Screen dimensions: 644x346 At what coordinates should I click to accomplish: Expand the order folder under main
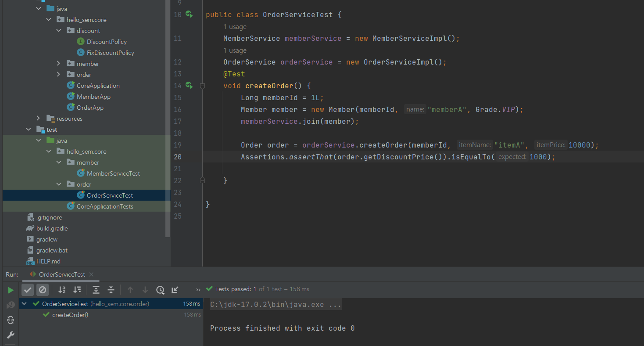59,75
